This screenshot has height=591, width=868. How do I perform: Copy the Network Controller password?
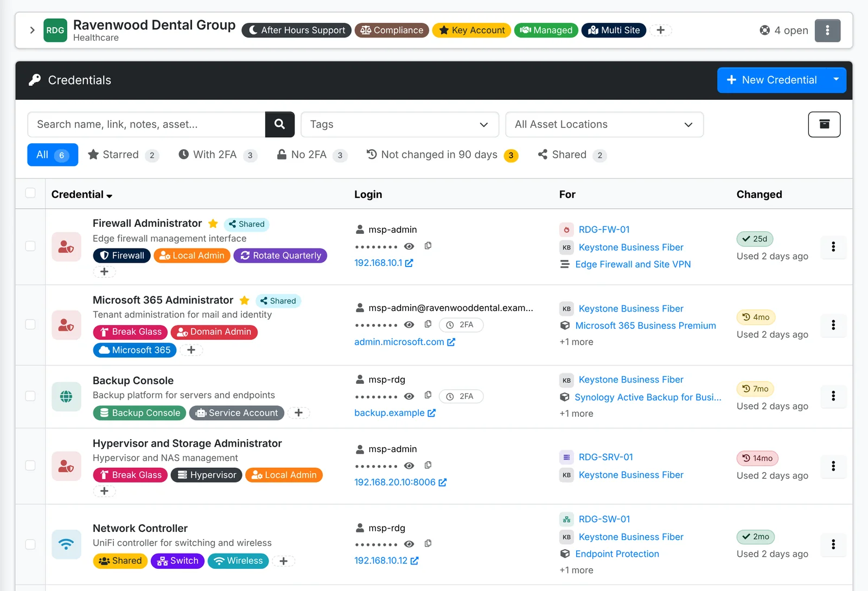point(428,543)
